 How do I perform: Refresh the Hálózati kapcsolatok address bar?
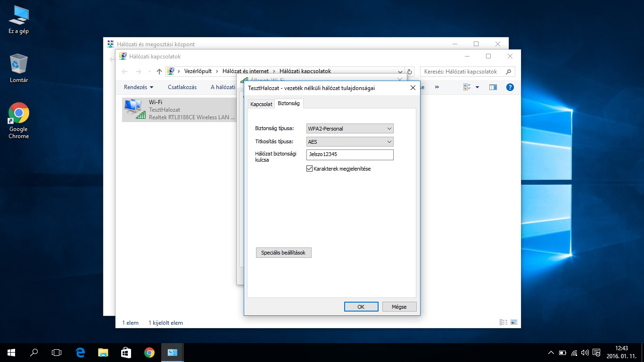coord(410,72)
